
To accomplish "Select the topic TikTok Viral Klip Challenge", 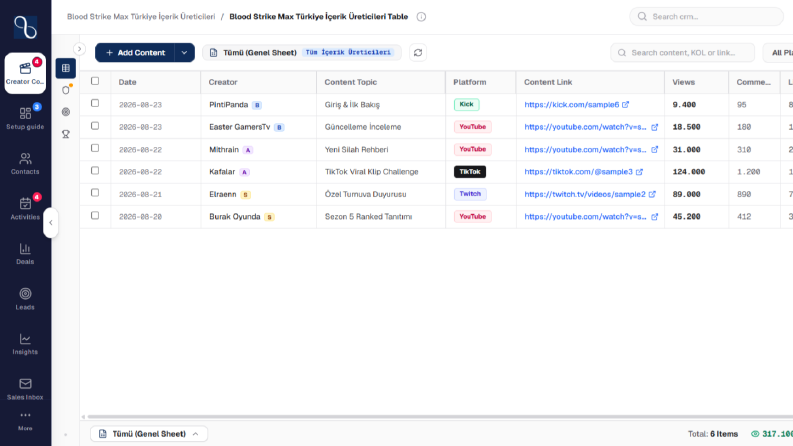I will pos(372,172).
